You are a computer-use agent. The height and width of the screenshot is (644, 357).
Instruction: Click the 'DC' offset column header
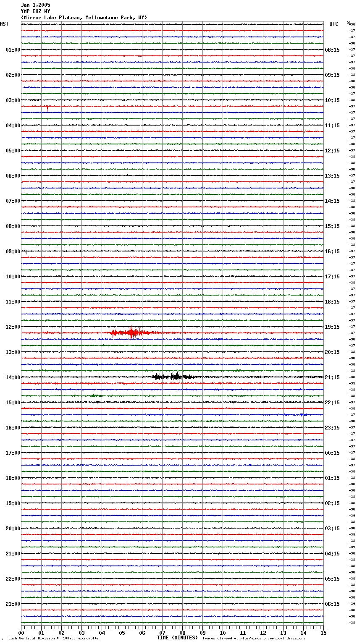coord(349,23)
